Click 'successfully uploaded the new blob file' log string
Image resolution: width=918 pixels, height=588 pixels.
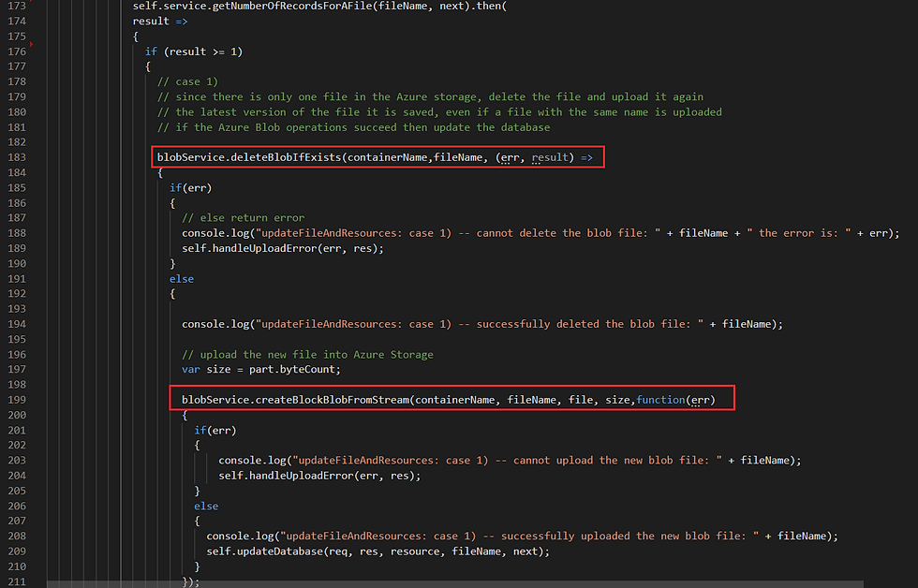click(x=519, y=536)
